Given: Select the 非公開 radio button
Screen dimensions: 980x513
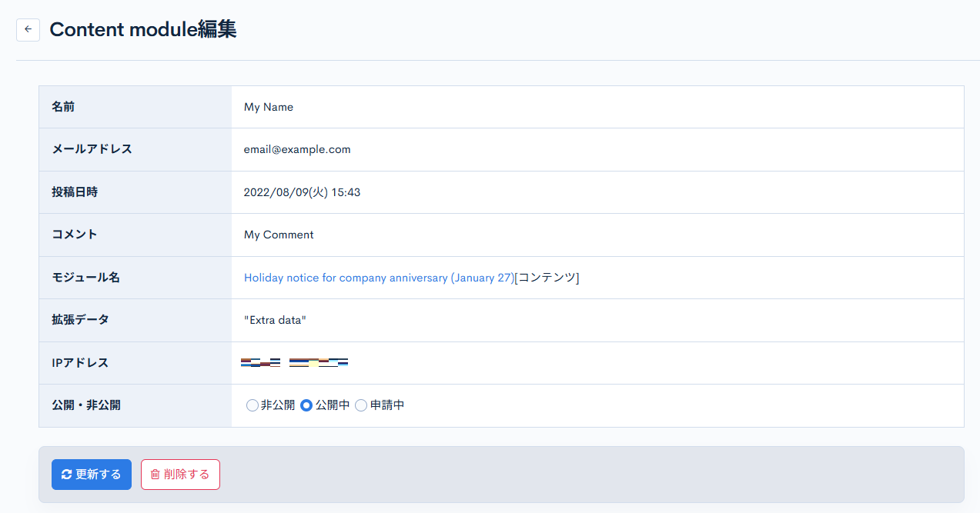Looking at the screenshot, I should tap(252, 405).
